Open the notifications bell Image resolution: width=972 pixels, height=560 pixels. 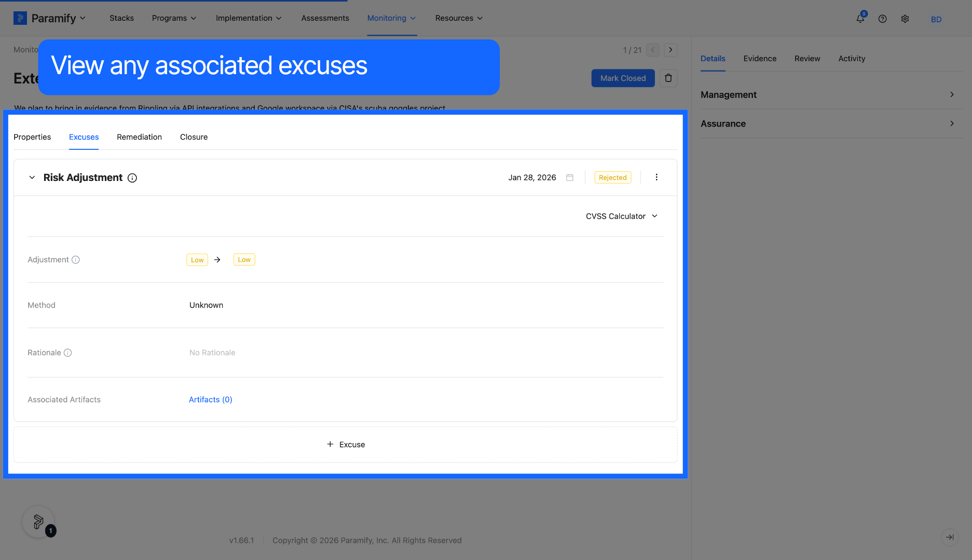pos(860,19)
